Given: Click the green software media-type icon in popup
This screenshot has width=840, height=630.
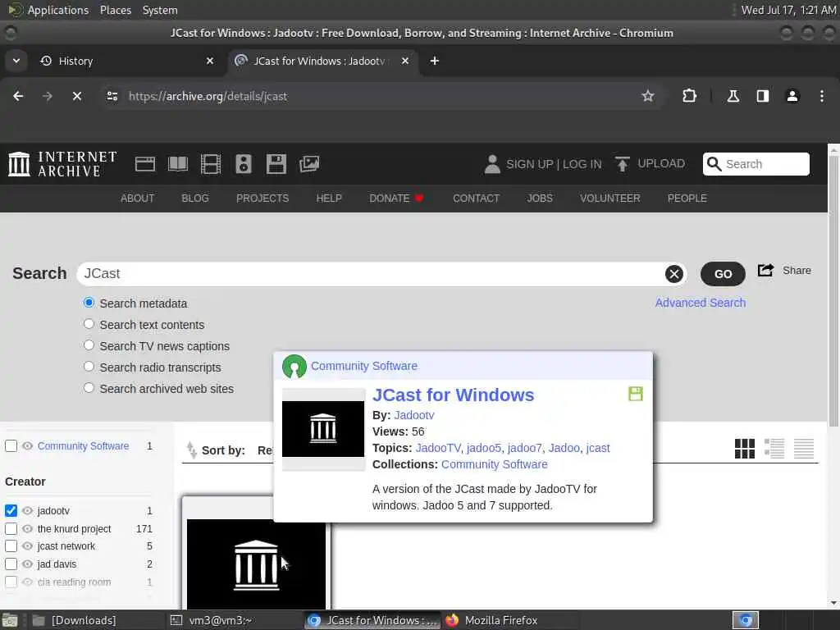Looking at the screenshot, I should 636,395.
